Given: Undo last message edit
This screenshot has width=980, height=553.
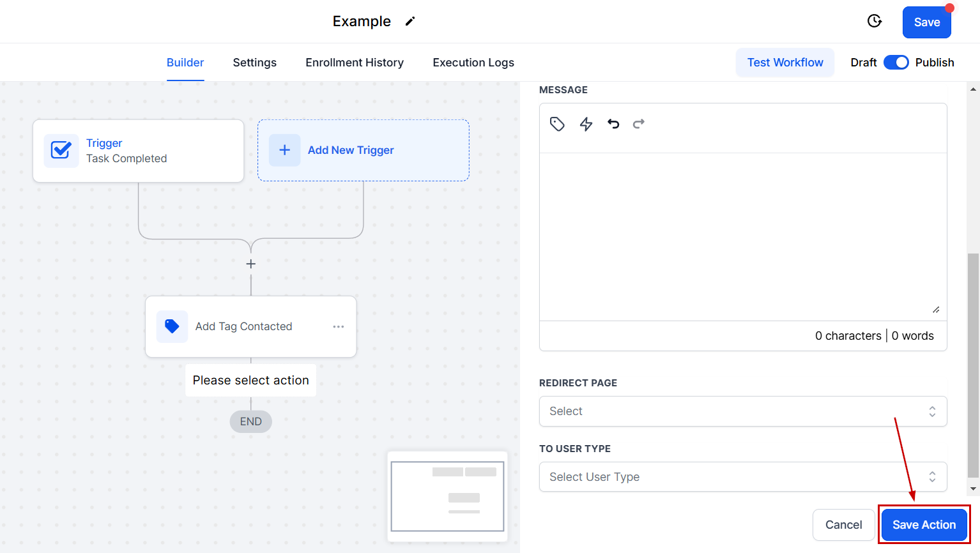Looking at the screenshot, I should [x=613, y=124].
